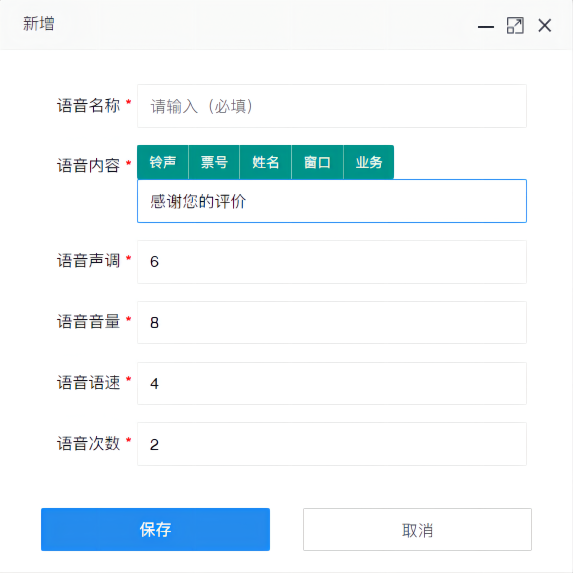Insert the 业务 tag into content
Viewport: 573px width, 573px height.
(x=369, y=162)
